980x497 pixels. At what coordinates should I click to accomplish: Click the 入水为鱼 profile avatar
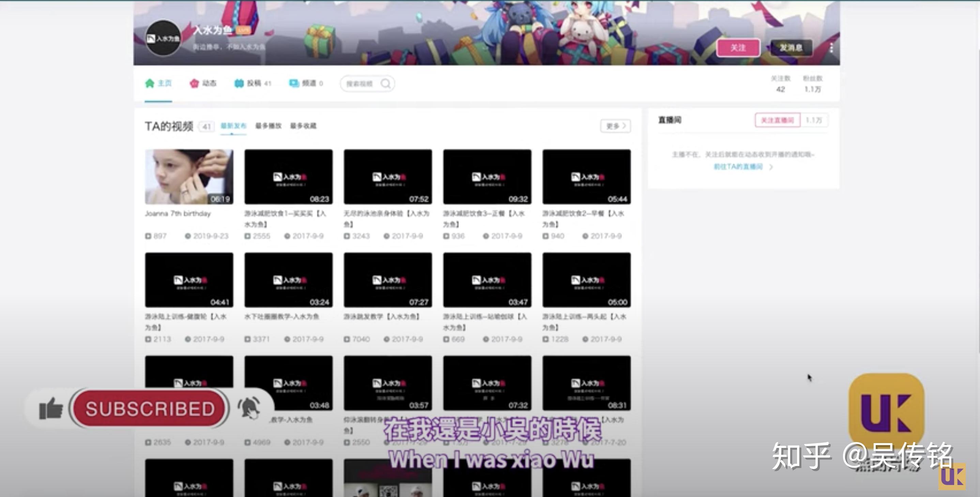[163, 39]
